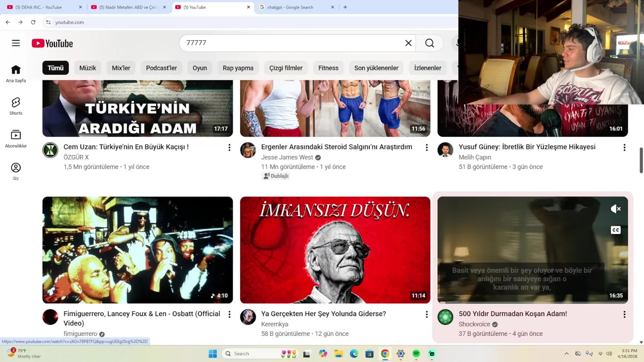Select the Tümü filter chip

tap(55, 68)
